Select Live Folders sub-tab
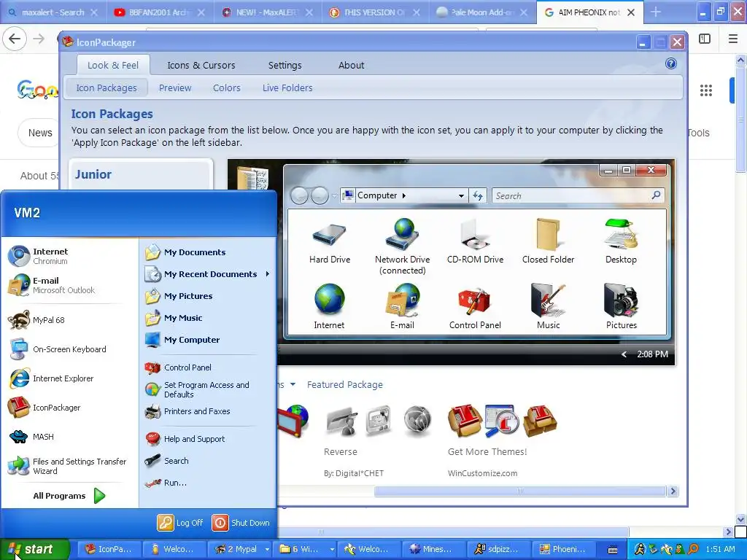Image resolution: width=747 pixels, height=560 pixels. point(287,87)
